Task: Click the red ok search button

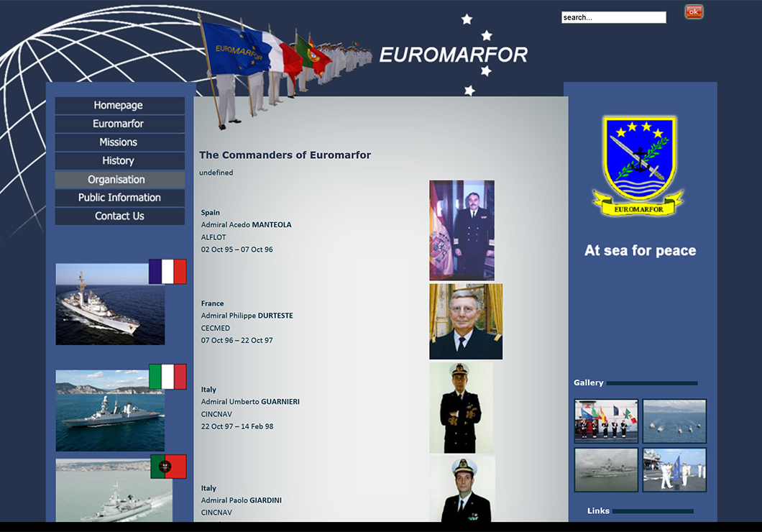Action: tap(694, 12)
